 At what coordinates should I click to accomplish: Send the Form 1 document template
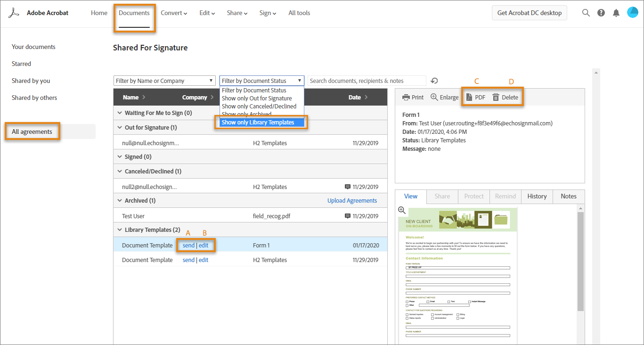(x=188, y=245)
